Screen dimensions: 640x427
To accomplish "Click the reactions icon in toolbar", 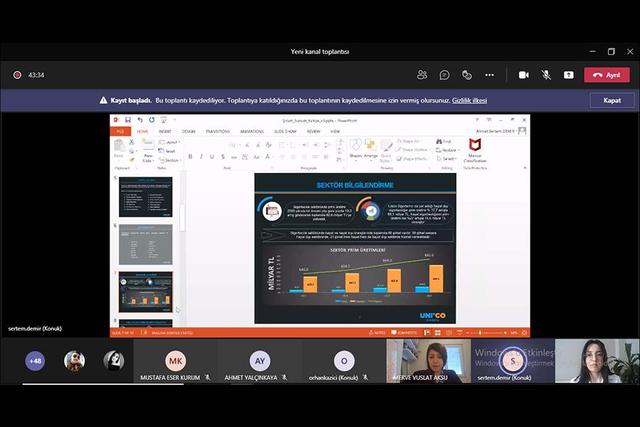I will click(x=467, y=74).
